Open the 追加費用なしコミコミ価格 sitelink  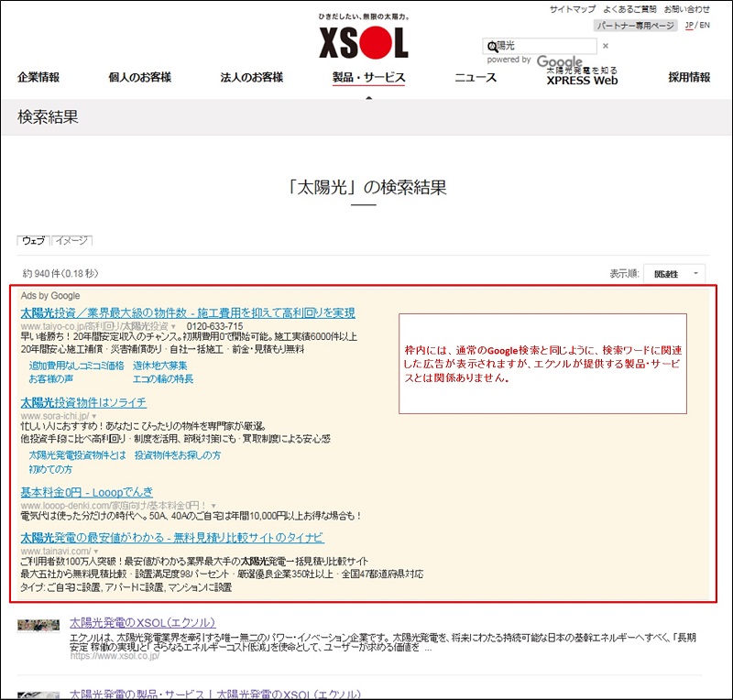coord(77,366)
